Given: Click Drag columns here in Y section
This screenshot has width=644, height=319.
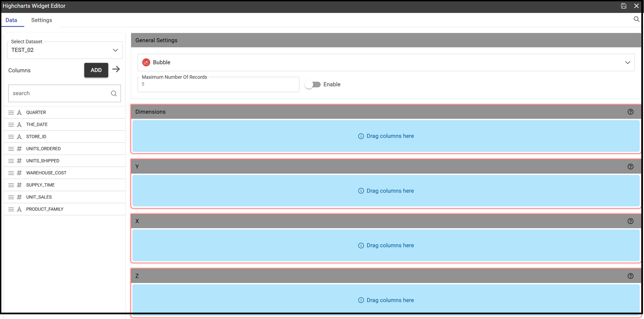Looking at the screenshot, I should pyautogui.click(x=390, y=191).
